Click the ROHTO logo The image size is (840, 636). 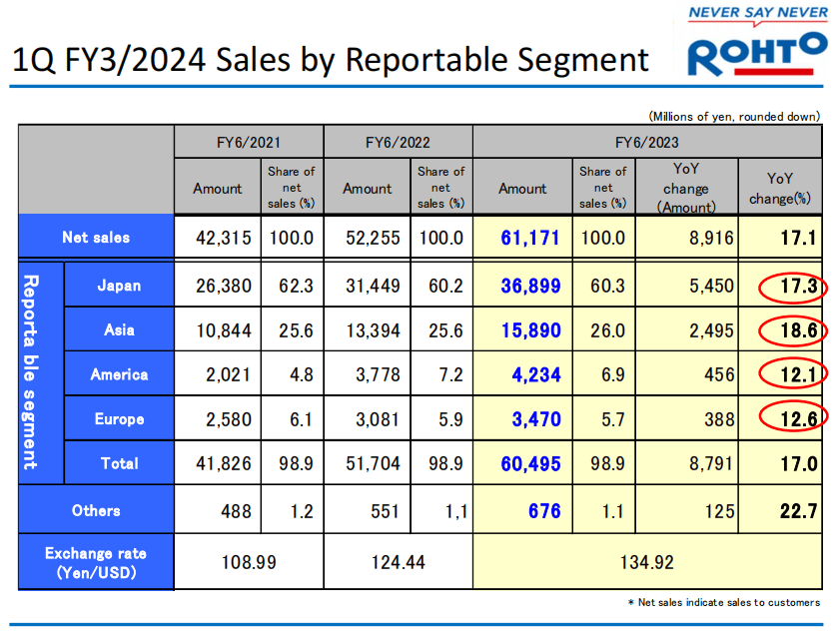tap(757, 54)
